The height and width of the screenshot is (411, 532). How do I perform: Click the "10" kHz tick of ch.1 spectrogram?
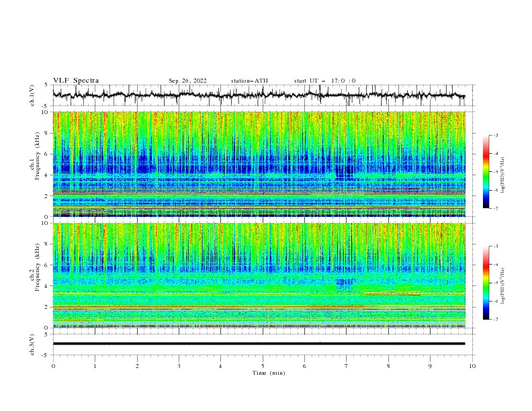point(46,112)
